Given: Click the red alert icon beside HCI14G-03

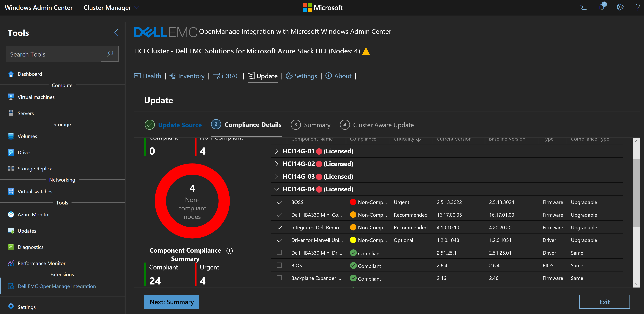Looking at the screenshot, I should [319, 177].
